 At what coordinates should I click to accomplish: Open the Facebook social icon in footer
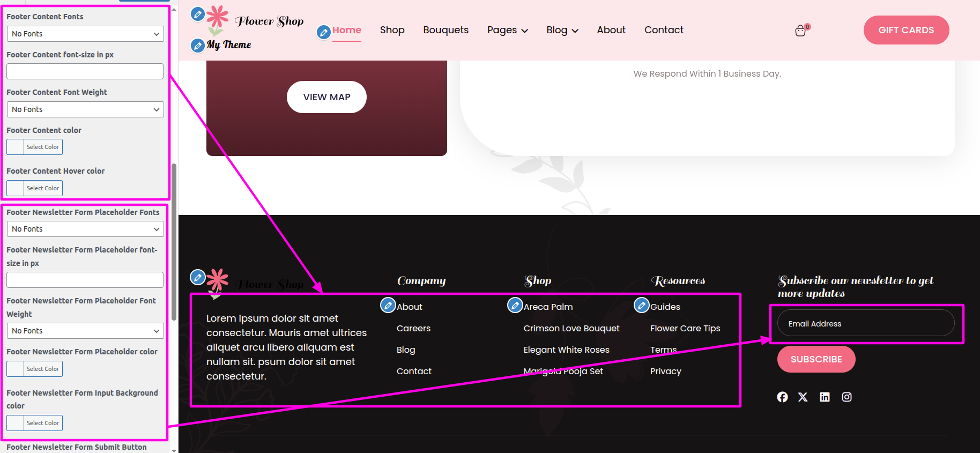[x=782, y=397]
